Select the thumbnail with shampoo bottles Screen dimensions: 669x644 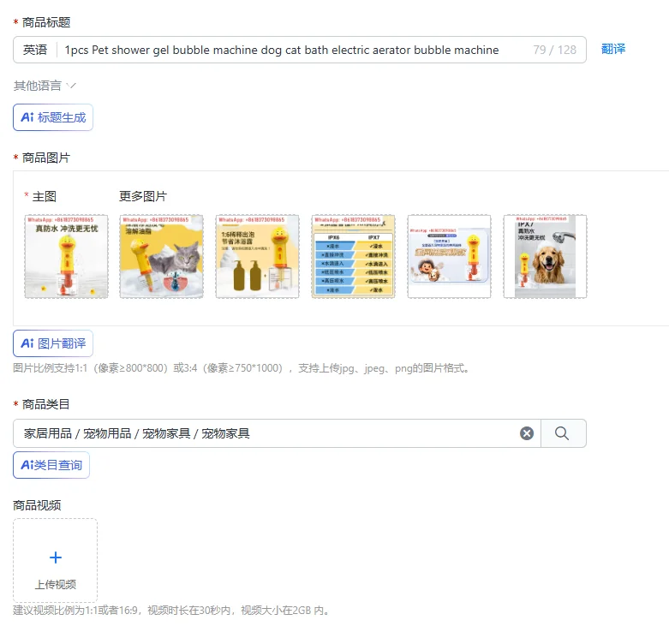257,256
